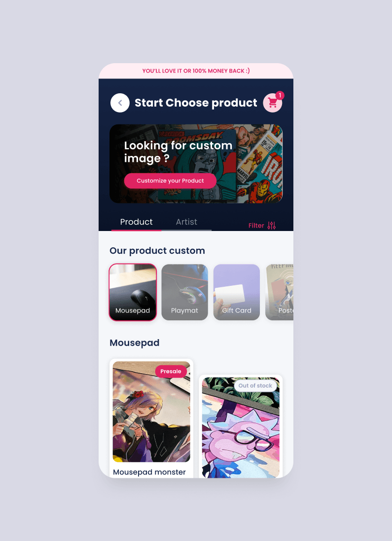Open the Presale anime mousepad product image
The width and height of the screenshot is (392, 541).
151,412
